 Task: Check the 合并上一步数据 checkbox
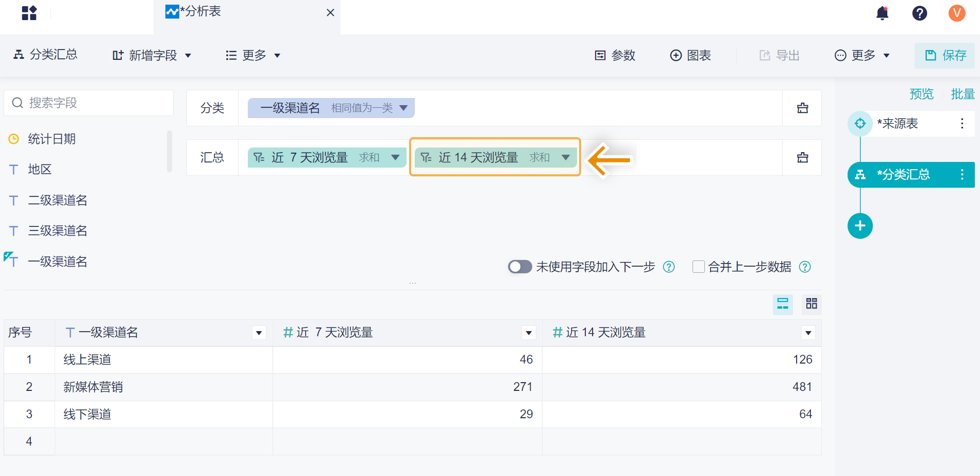point(698,267)
